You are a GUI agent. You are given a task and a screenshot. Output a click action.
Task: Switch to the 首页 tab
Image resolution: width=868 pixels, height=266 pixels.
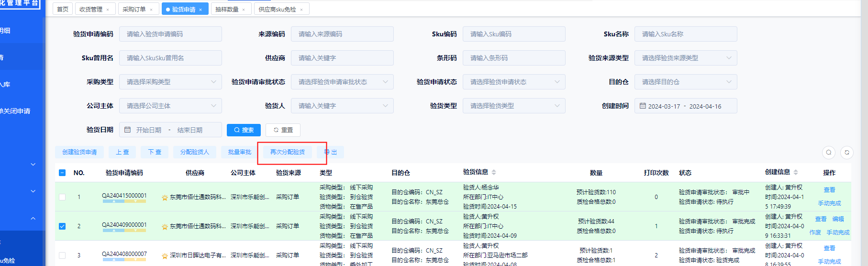click(x=63, y=9)
